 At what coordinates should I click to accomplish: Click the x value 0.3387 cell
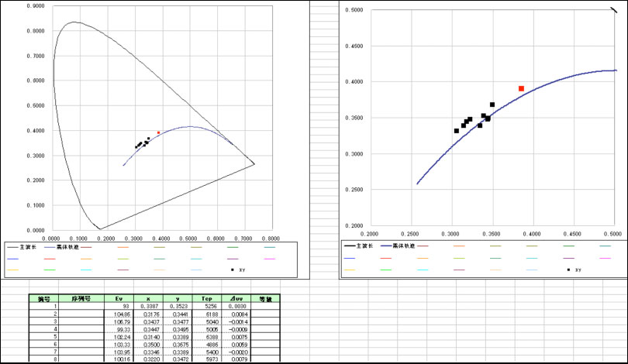tap(147, 307)
